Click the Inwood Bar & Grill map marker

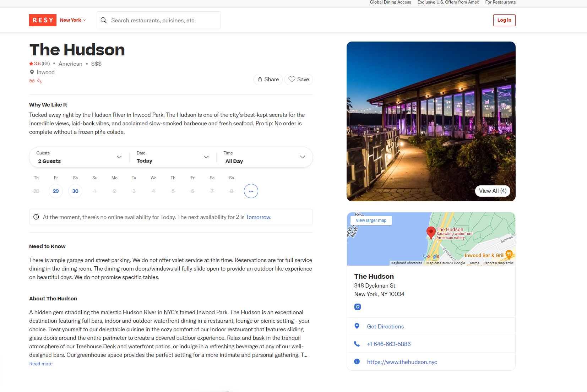(x=509, y=254)
